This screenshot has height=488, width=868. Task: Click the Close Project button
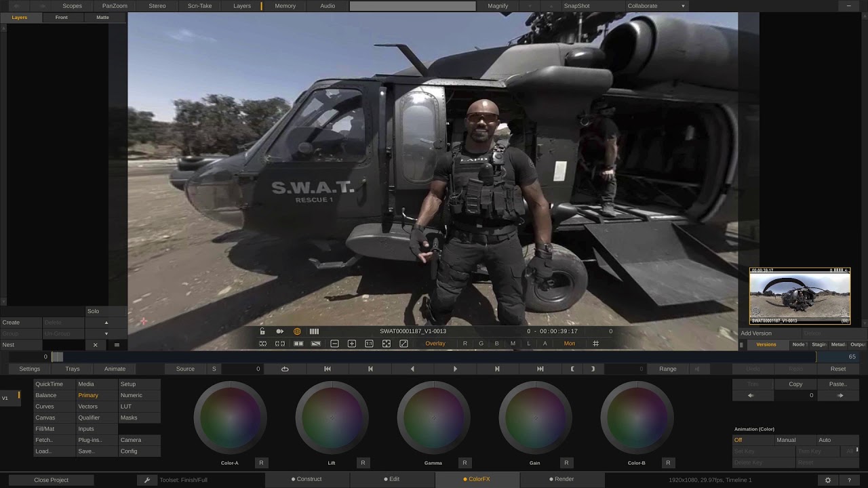(52, 480)
